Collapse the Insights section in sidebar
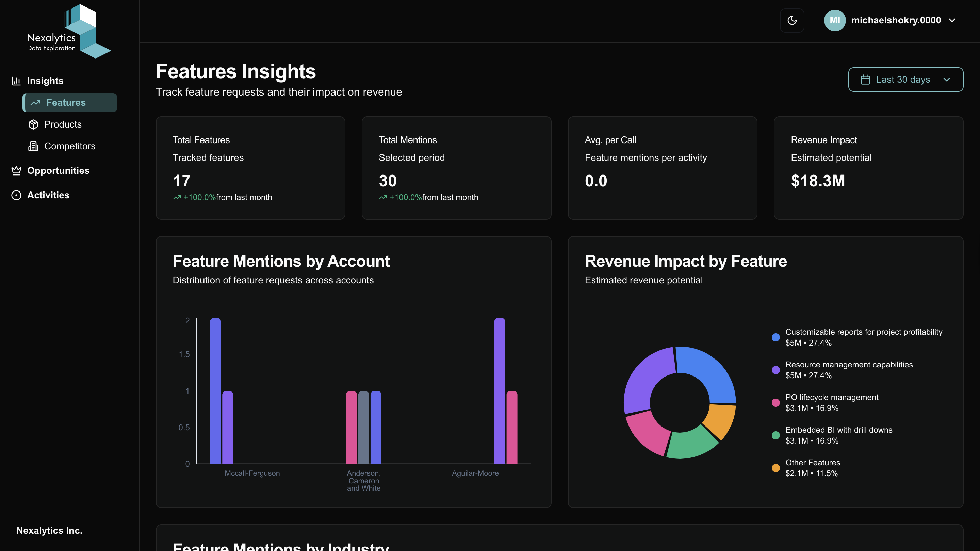The image size is (980, 551). click(x=45, y=81)
